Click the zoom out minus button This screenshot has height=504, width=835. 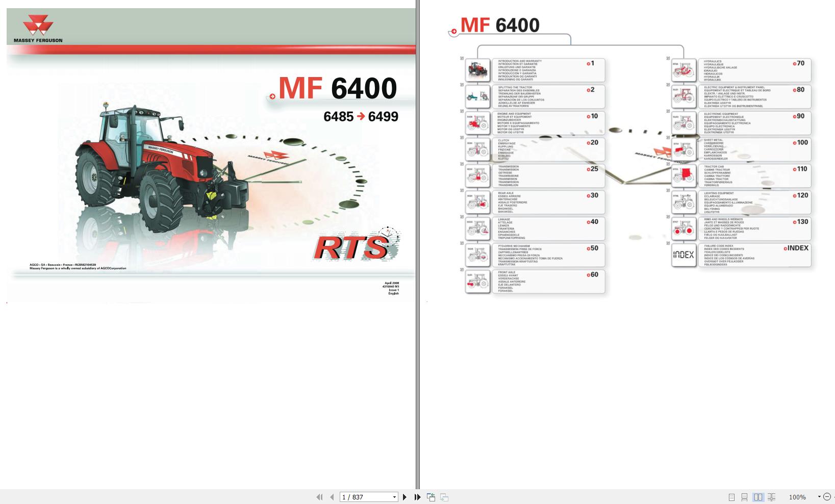click(x=827, y=497)
